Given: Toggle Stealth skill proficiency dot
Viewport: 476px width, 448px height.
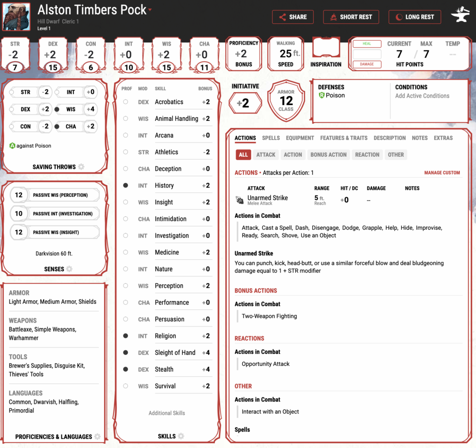Looking at the screenshot, I should [x=126, y=369].
